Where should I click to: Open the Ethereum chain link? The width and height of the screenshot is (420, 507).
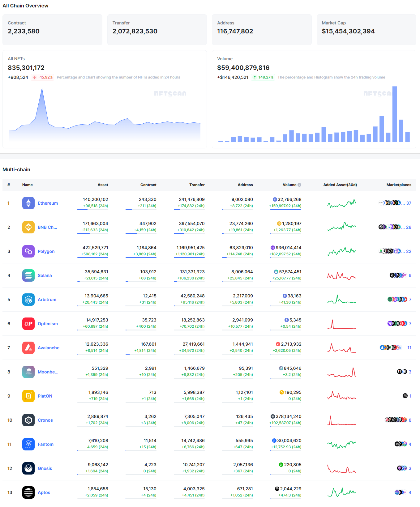click(48, 203)
